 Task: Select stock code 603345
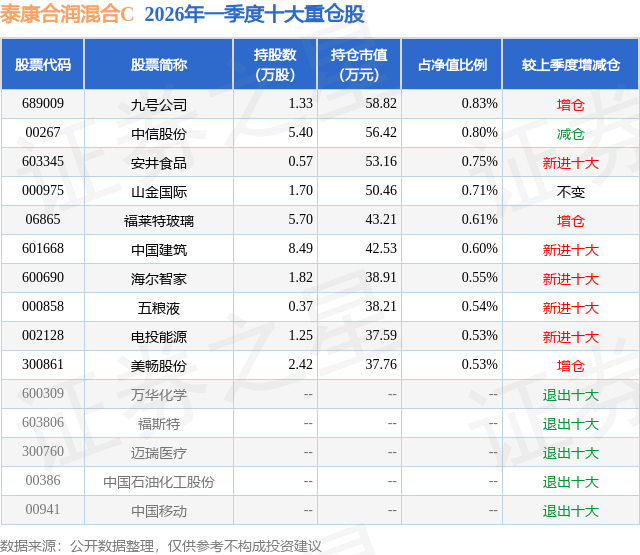click(43, 162)
